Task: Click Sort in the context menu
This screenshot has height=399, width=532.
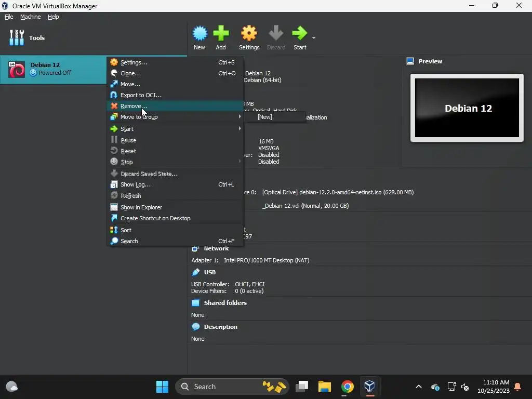Action: click(x=176, y=230)
